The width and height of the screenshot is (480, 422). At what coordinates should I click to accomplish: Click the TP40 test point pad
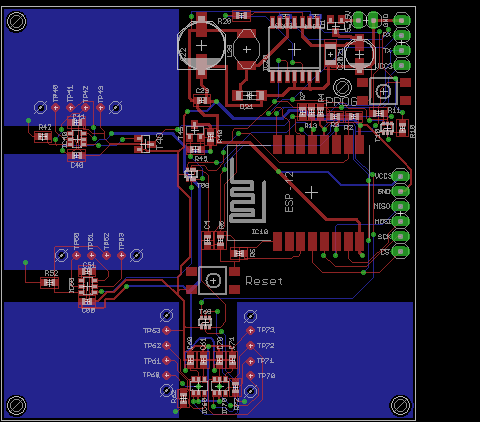(55, 108)
